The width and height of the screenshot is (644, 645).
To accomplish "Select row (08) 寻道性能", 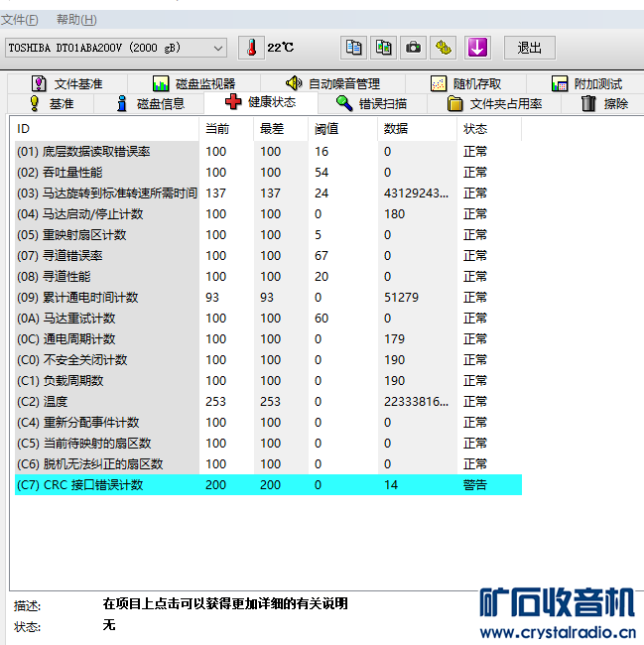I will [x=268, y=277].
